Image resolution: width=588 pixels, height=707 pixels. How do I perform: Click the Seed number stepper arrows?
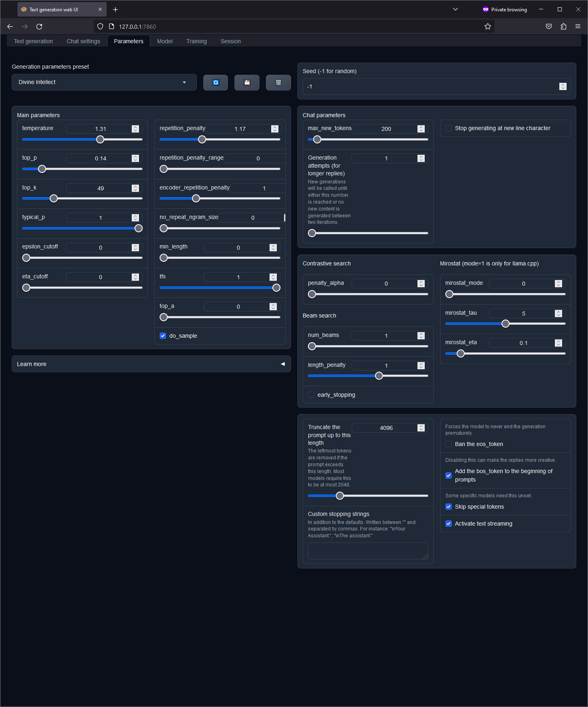click(x=563, y=86)
